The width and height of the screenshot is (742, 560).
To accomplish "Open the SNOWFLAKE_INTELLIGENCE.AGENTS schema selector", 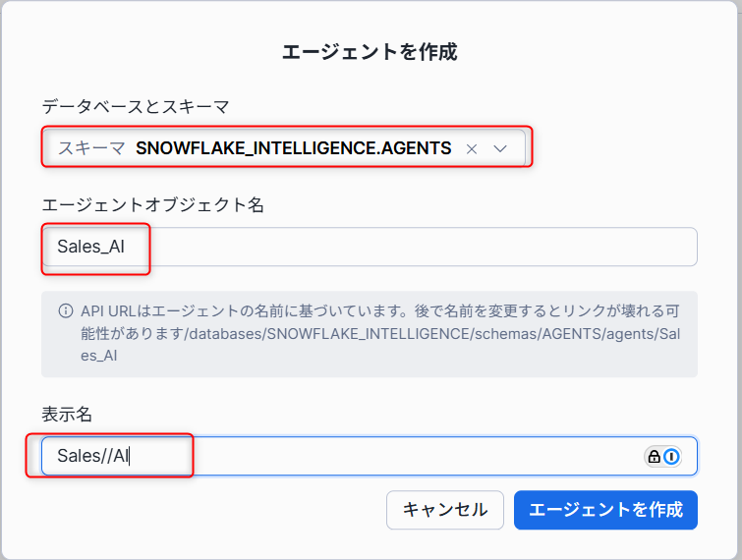I will pos(293,148).
